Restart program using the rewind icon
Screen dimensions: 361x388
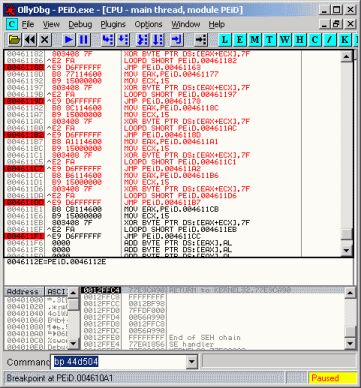(30, 40)
